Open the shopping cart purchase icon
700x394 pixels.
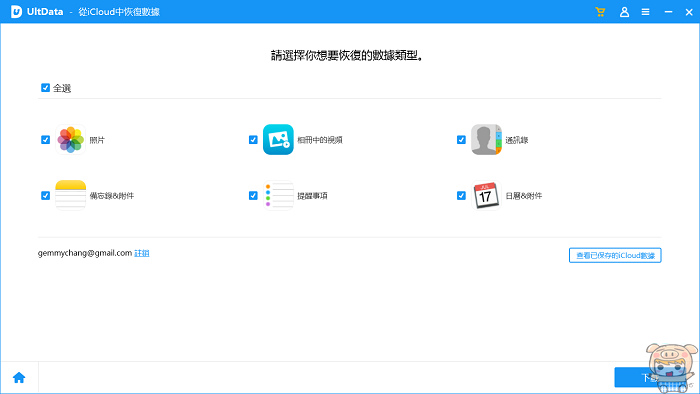[600, 12]
